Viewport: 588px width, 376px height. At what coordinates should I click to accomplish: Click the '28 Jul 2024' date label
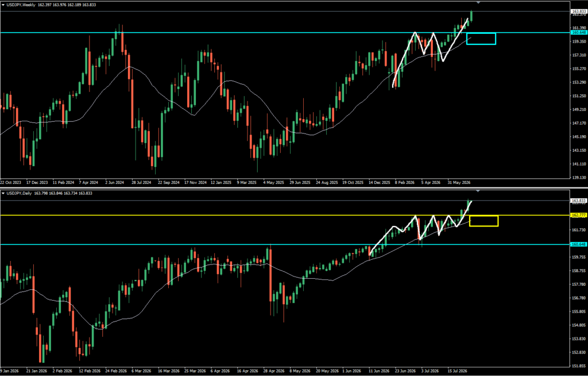coord(142,183)
